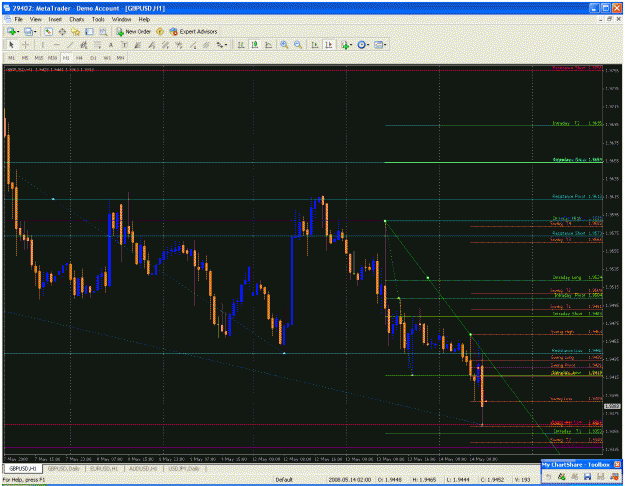Set timeframe to M1
Screen dimensions: 625x486
(12, 58)
